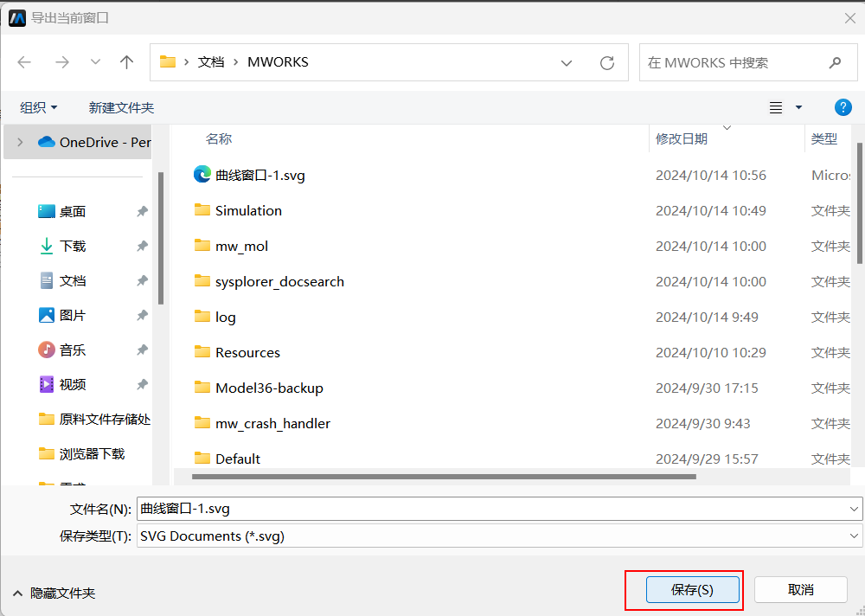Screen dimensions: 865x616
Task: Click the pin icon beside 图片
Action: click(x=143, y=315)
